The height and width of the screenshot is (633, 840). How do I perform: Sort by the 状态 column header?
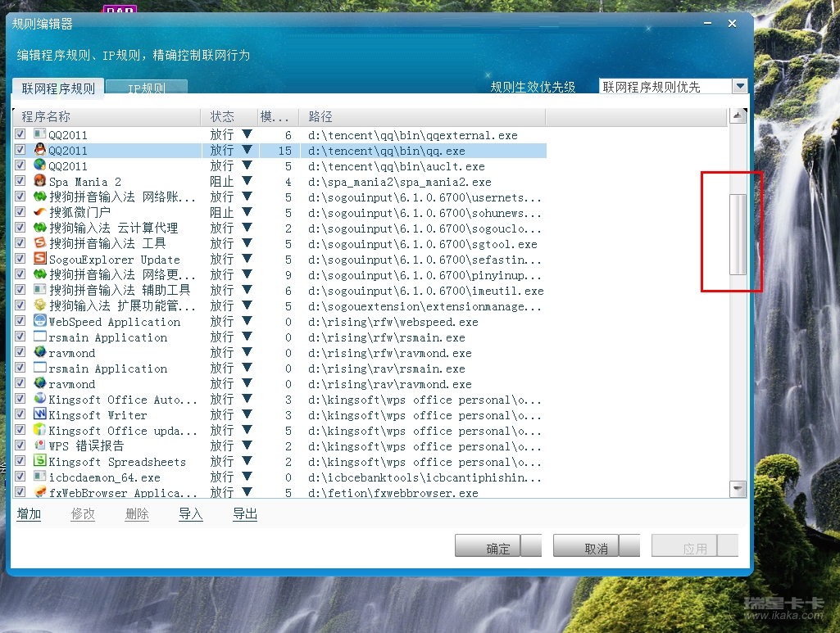(x=229, y=116)
